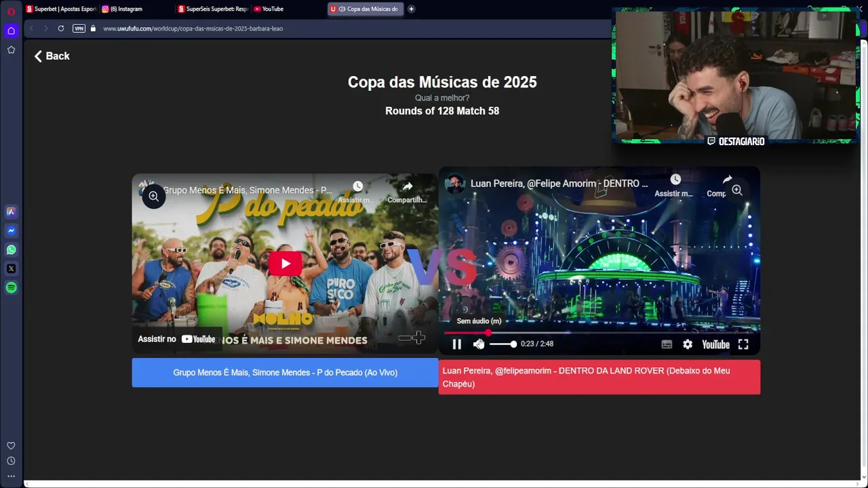Play the P do Pecado video
Image resolution: width=868 pixels, height=488 pixels.
(285, 264)
